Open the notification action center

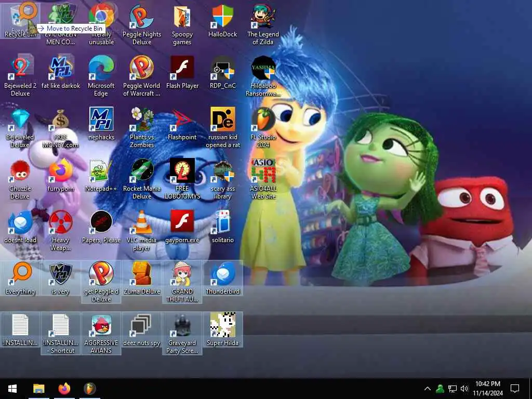click(515, 389)
